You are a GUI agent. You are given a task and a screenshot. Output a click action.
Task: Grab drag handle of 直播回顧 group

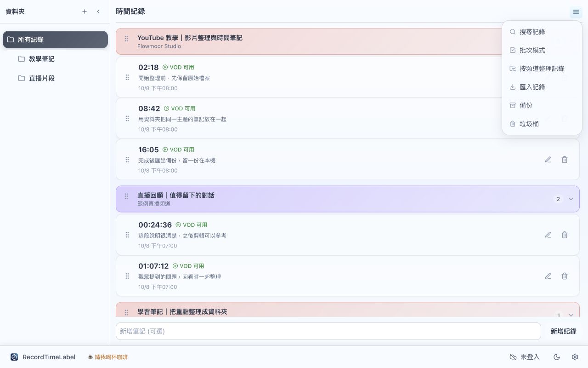pos(126,196)
